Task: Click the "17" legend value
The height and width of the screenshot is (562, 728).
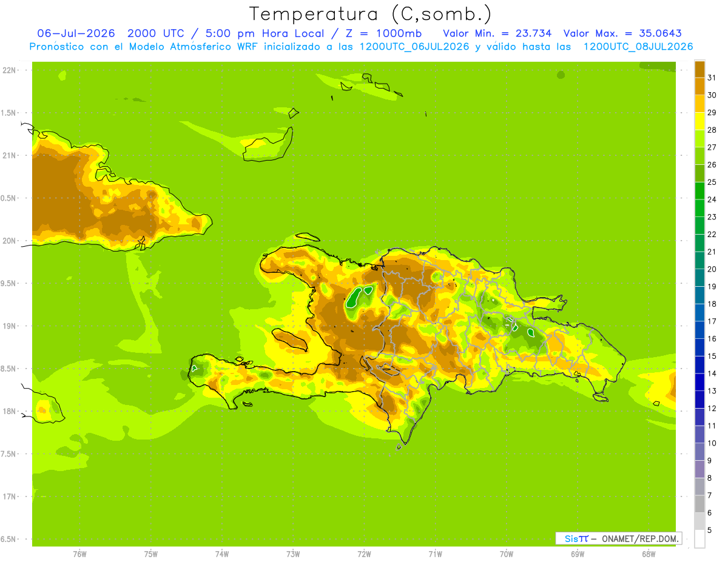Action: 712,321
